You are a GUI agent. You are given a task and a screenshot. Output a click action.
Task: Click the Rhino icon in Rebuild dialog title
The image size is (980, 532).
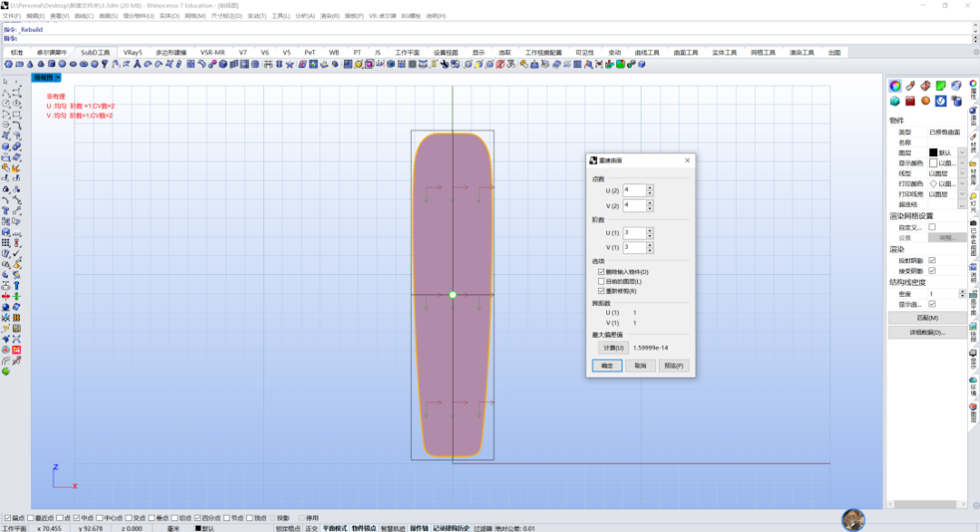click(593, 161)
